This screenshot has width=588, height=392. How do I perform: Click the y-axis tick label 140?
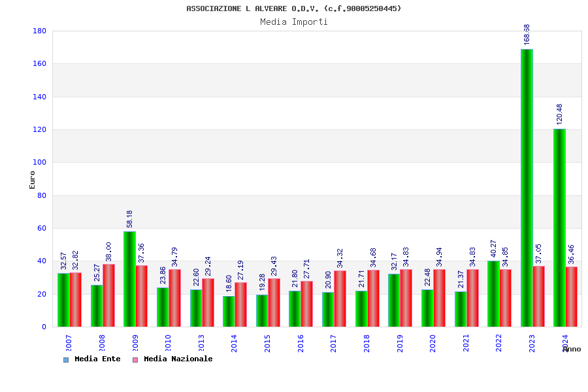point(39,97)
